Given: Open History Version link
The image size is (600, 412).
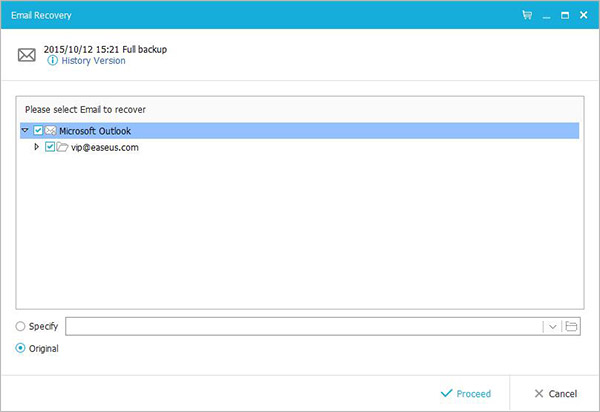Looking at the screenshot, I should pos(93,60).
